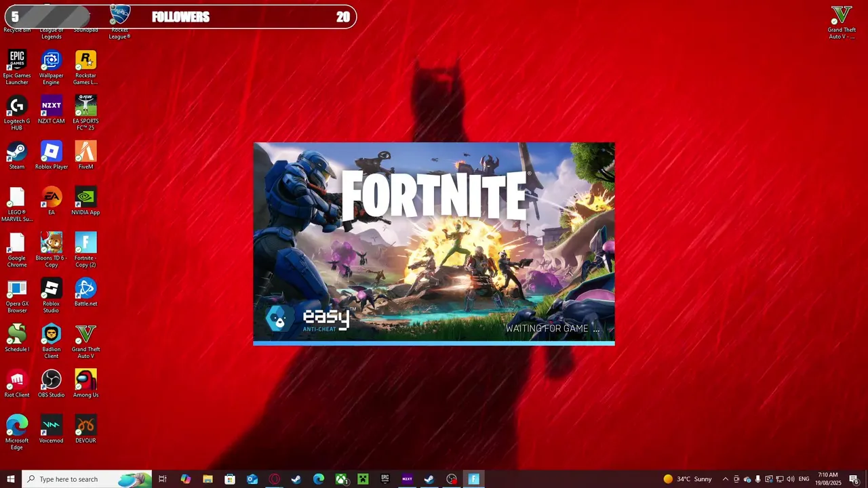
Task: Select EA SPORTS FC 25 desktop icon
Action: [85, 113]
